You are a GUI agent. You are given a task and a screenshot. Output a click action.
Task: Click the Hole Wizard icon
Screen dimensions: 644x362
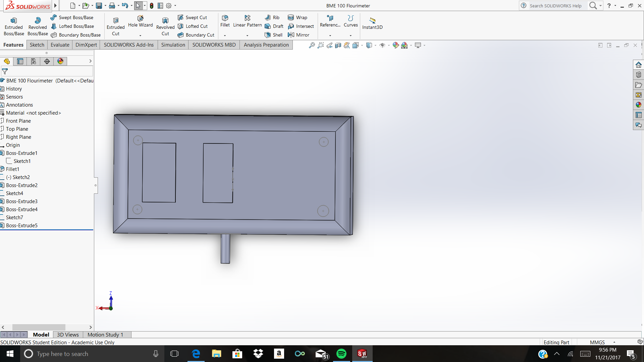(140, 18)
